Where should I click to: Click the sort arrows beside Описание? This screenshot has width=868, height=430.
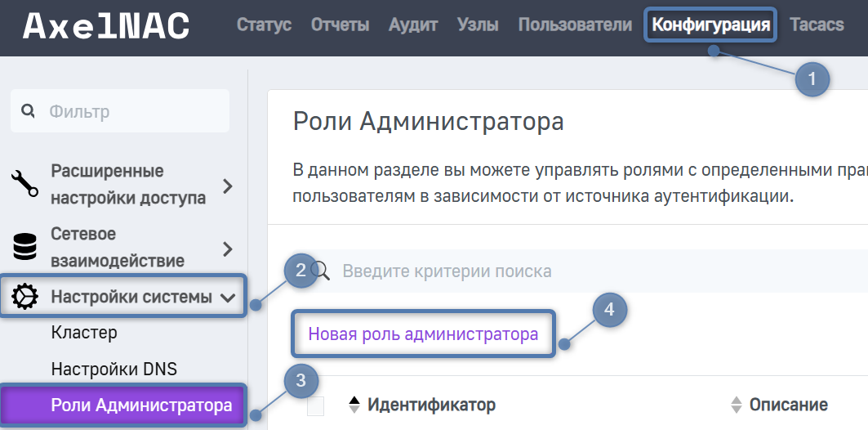tap(736, 405)
